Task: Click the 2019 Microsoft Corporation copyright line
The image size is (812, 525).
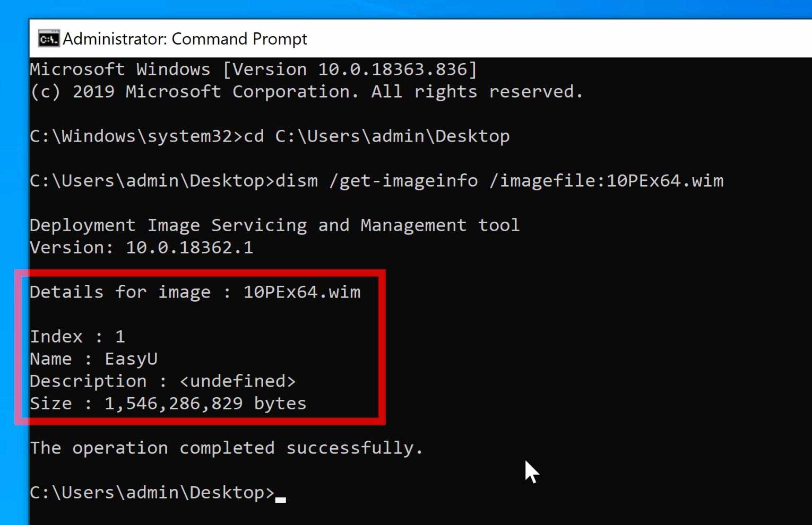Action: (x=306, y=92)
